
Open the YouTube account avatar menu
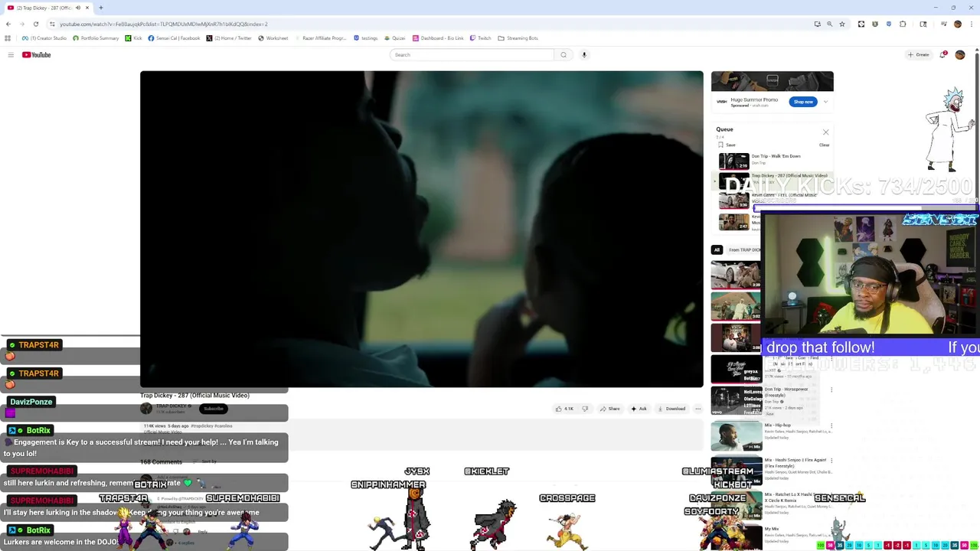click(960, 54)
